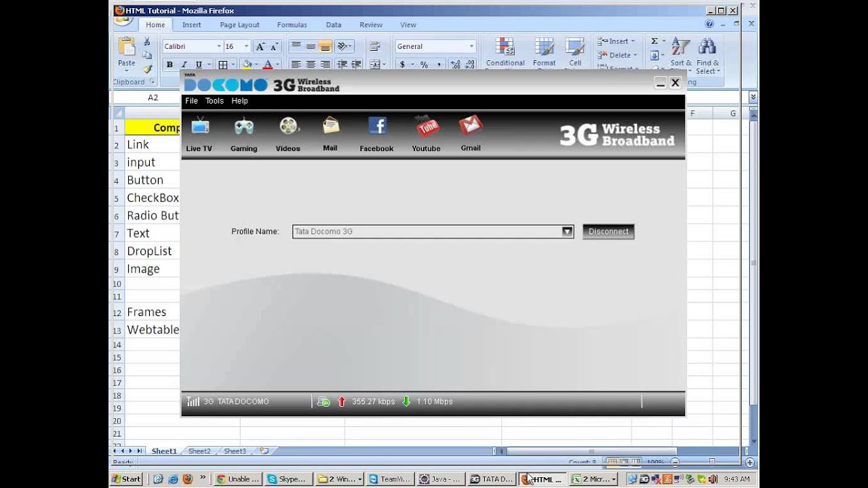The height and width of the screenshot is (488, 868).
Task: Open File menu in Docomo window
Action: (192, 101)
